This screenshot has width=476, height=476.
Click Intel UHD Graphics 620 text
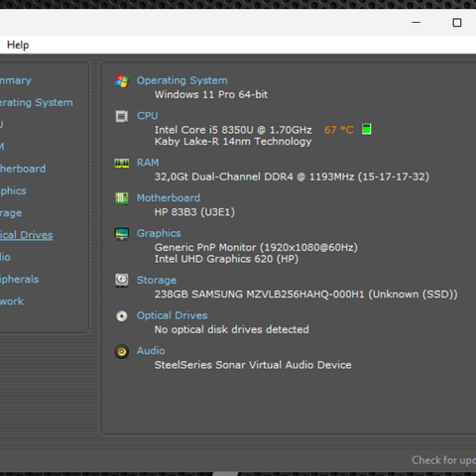[226, 259]
